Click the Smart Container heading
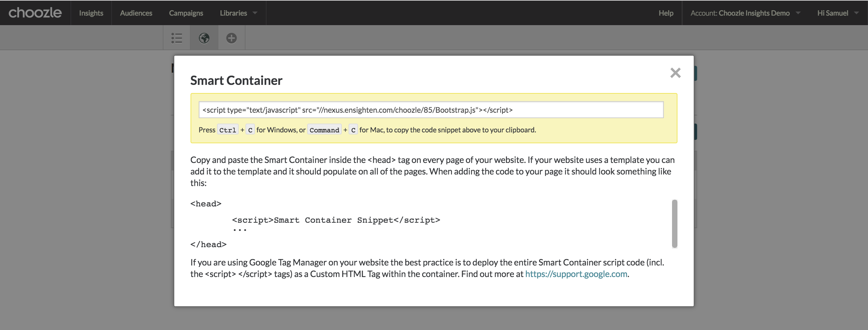This screenshot has width=868, height=330. click(x=236, y=80)
